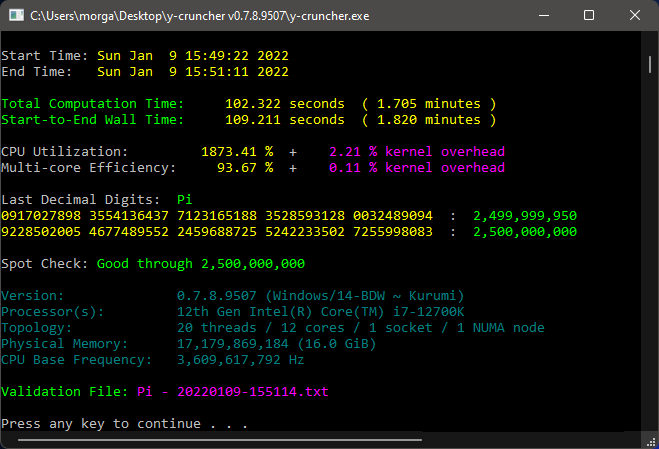Click the Validation File label
Viewport: 659px width, 449px height.
pos(65,391)
